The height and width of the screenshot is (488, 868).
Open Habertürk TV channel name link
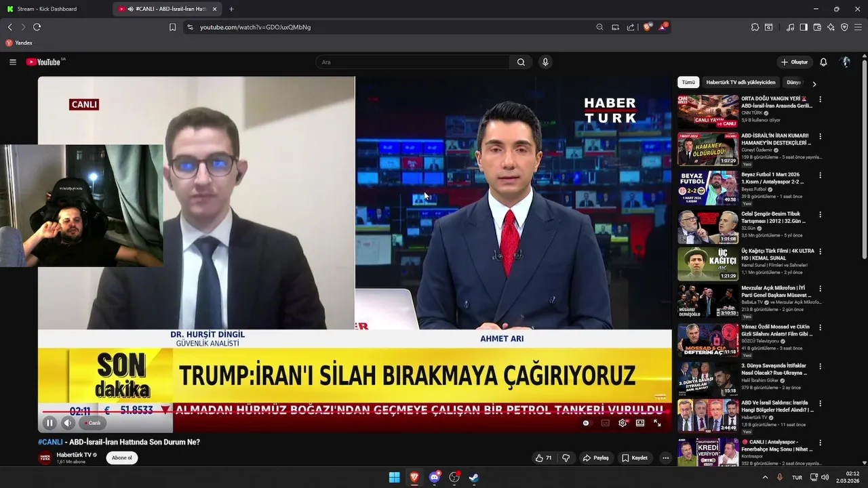(74, 455)
